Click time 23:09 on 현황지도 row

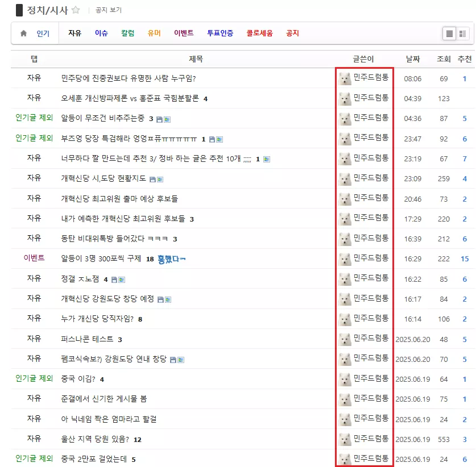413,179
